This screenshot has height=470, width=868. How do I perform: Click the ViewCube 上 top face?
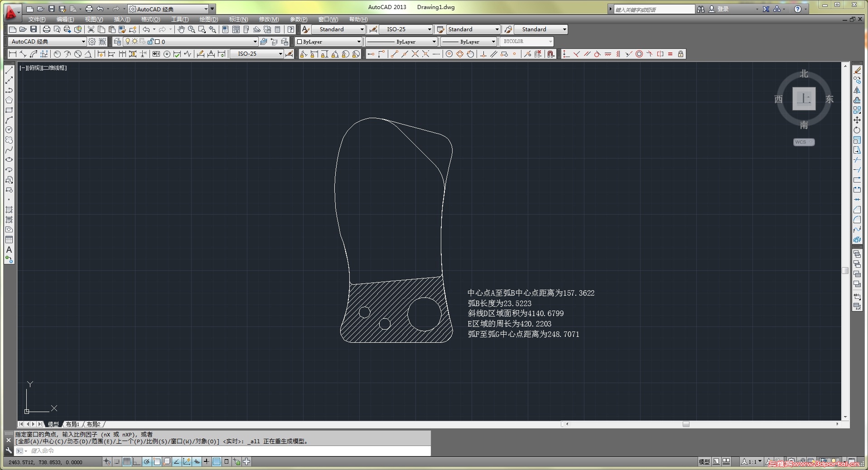(x=804, y=99)
